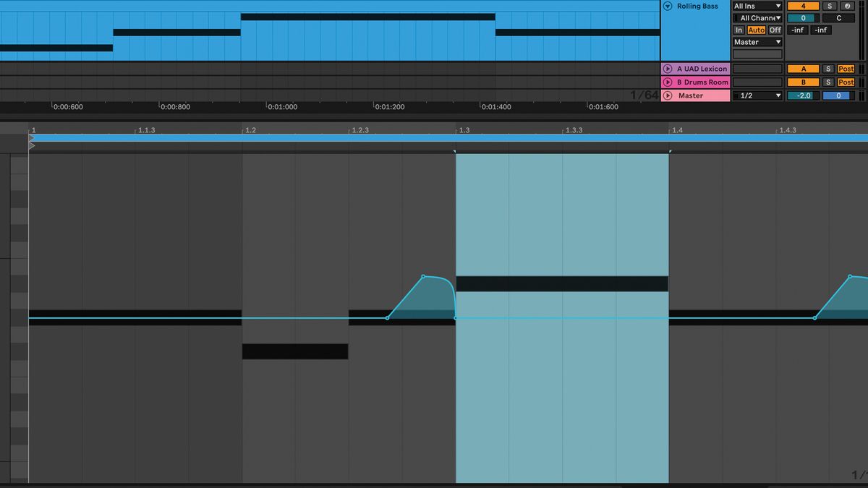Click the A UAD Lexicon preview play icon
868x488 pixels.
666,69
